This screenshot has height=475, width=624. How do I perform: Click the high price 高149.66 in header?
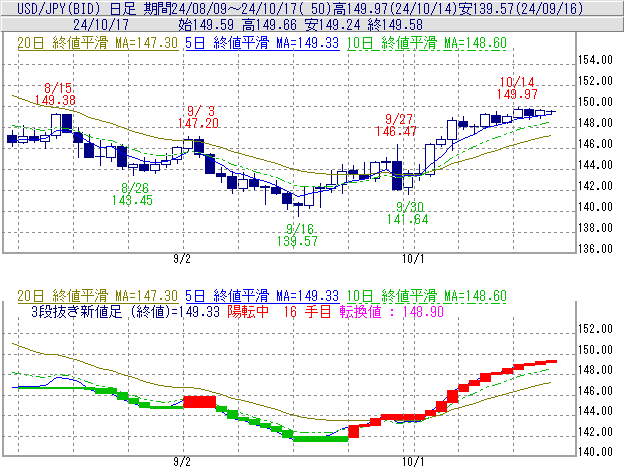pos(269,25)
